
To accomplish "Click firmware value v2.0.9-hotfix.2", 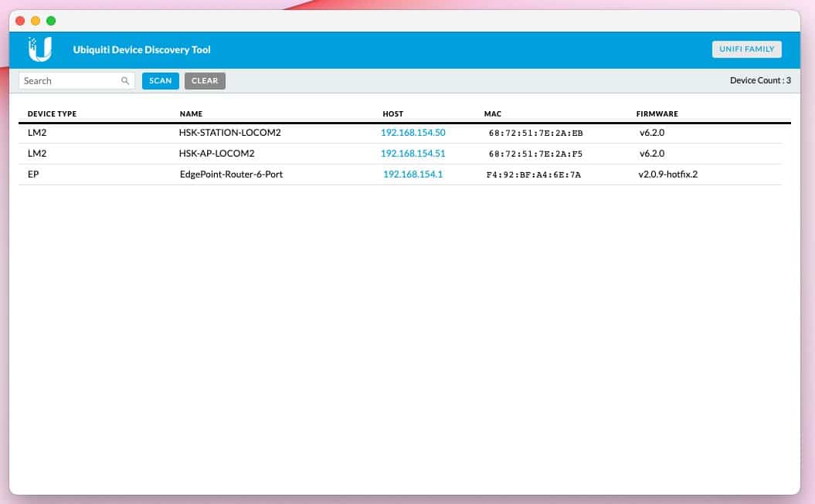I will (668, 174).
